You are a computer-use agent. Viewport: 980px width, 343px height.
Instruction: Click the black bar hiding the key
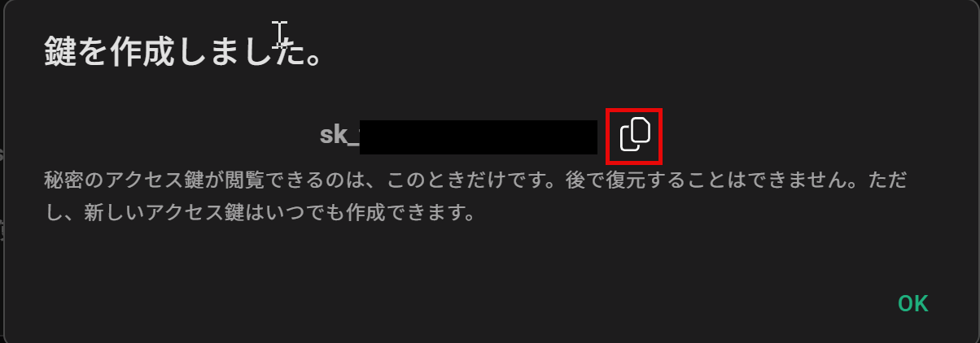pos(479,137)
